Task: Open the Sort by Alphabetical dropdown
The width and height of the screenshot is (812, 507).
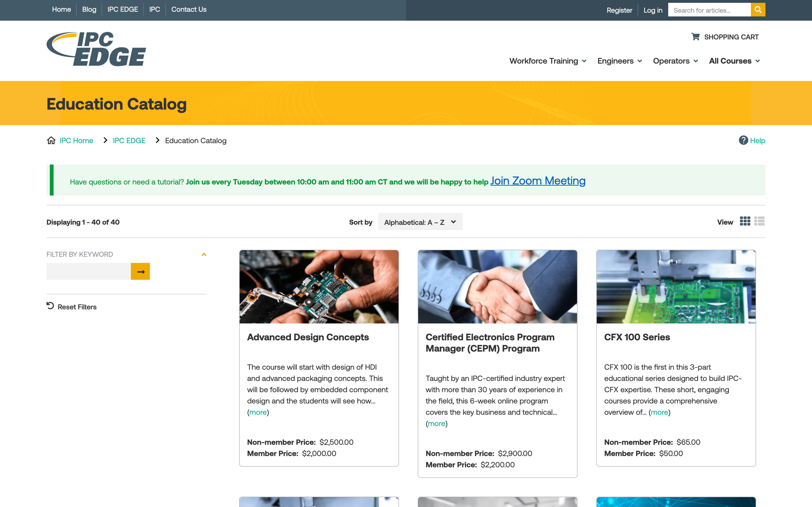Action: 420,222
